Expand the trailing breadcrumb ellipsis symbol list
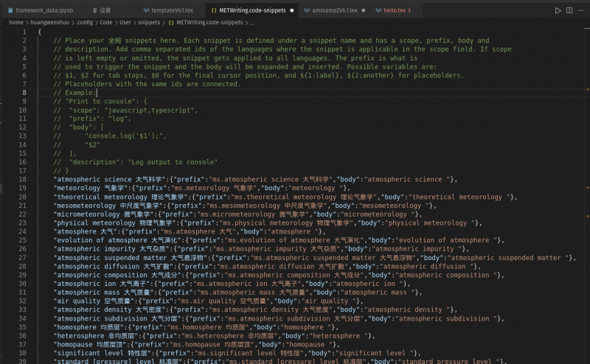590x364 pixels. (251, 22)
